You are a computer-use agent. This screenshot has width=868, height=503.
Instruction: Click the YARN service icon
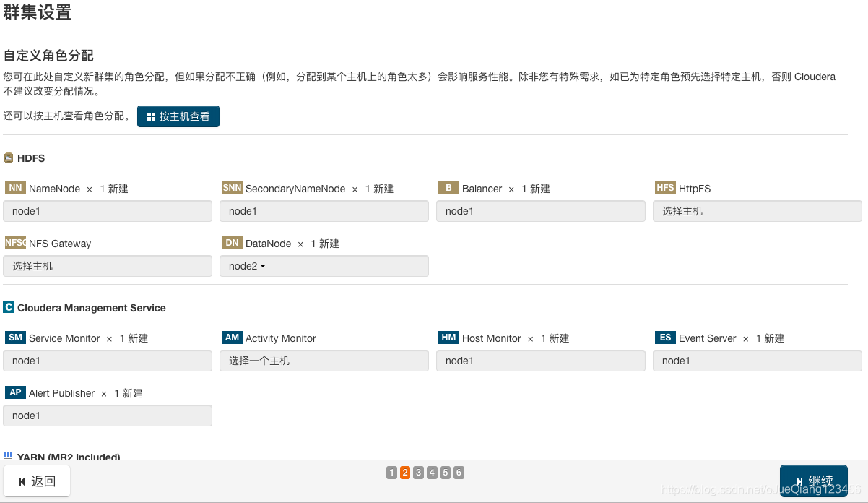pos(9,456)
